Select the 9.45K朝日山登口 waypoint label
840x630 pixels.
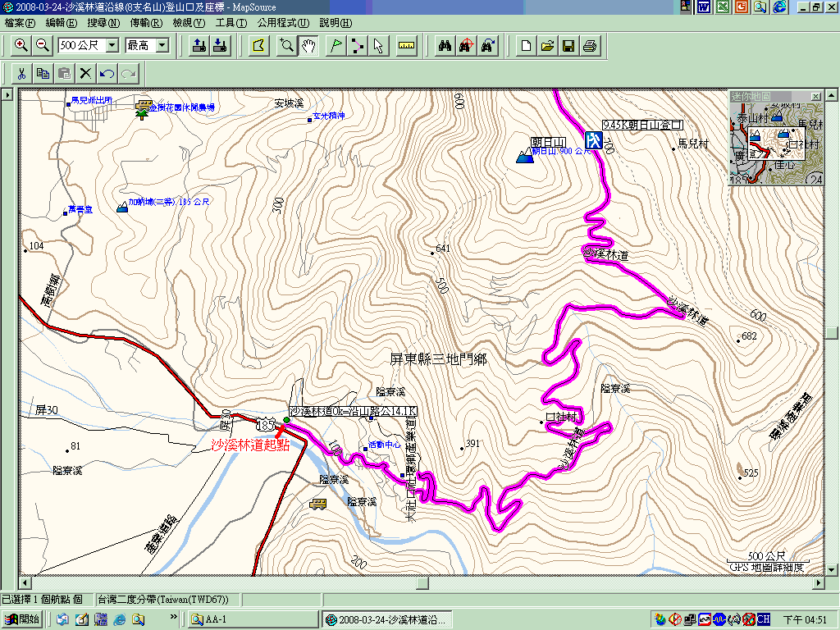click(x=642, y=125)
